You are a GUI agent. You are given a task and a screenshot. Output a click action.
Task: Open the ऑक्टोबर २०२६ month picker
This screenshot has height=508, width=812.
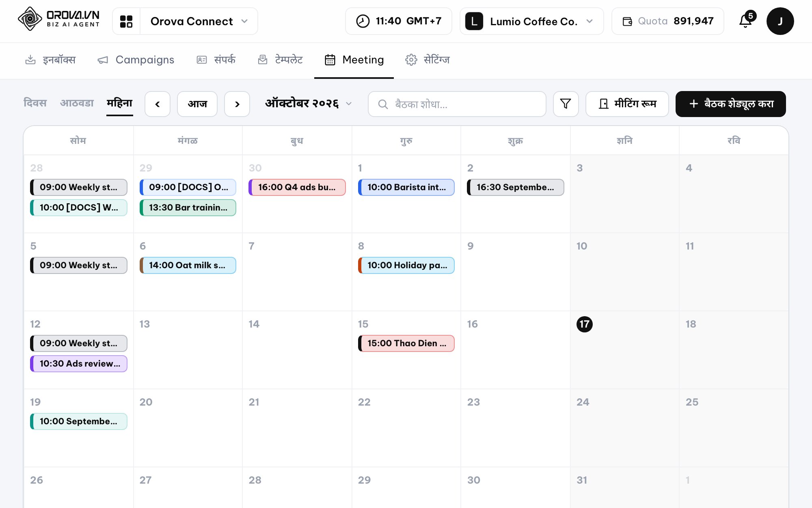(x=308, y=104)
